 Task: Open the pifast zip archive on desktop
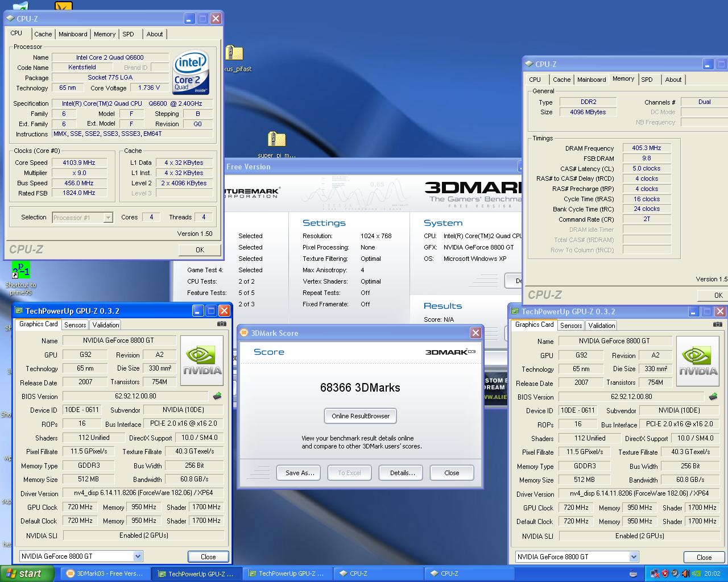point(234,59)
